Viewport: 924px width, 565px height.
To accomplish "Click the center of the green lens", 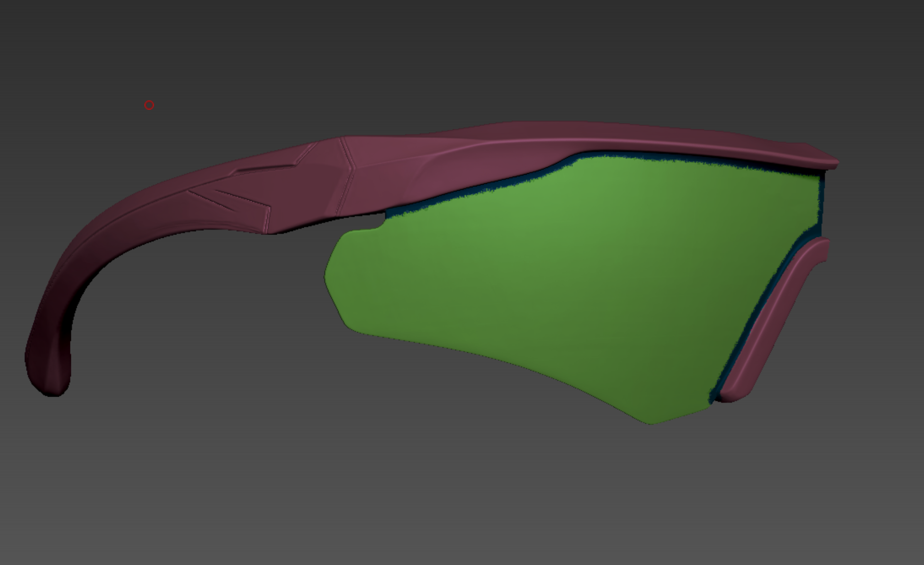I will (x=555, y=280).
